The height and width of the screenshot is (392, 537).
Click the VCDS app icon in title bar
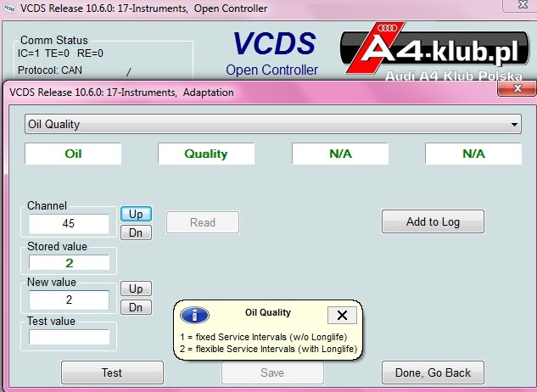coord(8,8)
